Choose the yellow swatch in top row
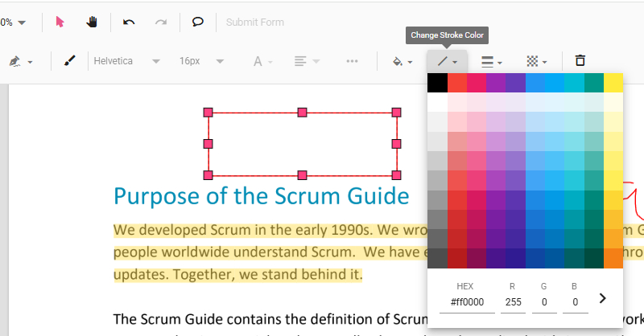The width and height of the screenshot is (644, 336). tap(613, 83)
